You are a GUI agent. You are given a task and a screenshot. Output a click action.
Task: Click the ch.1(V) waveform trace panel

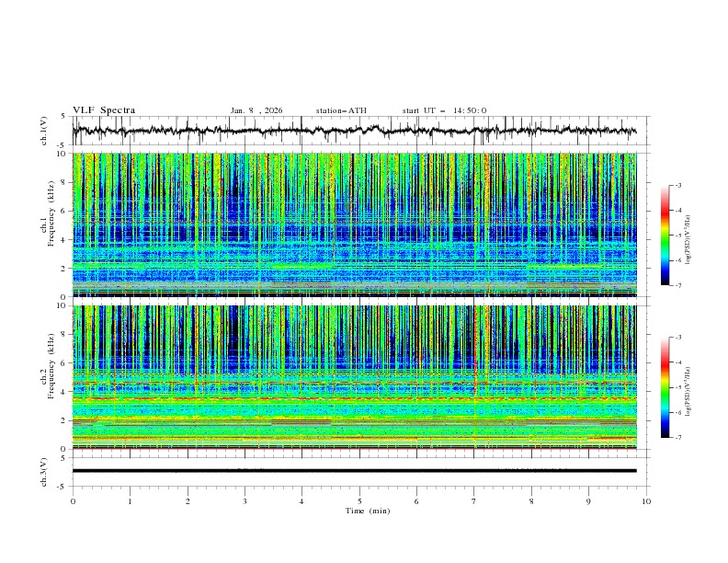click(x=358, y=131)
